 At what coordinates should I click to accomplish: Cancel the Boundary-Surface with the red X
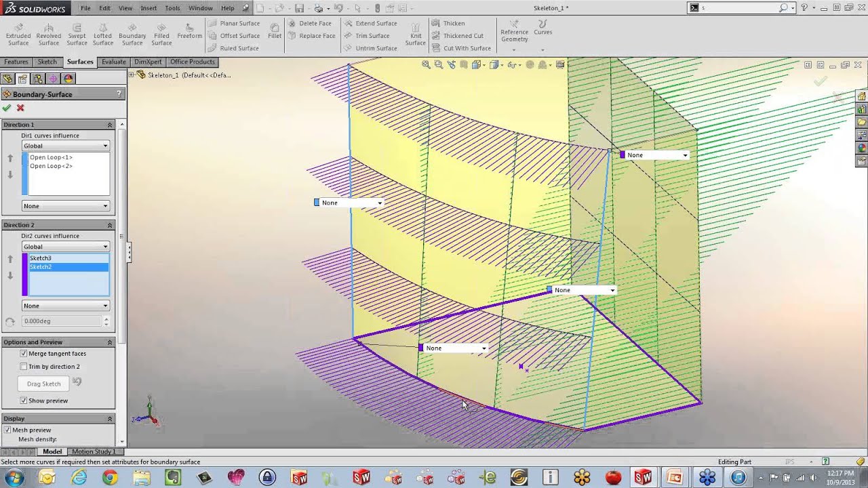tap(20, 108)
